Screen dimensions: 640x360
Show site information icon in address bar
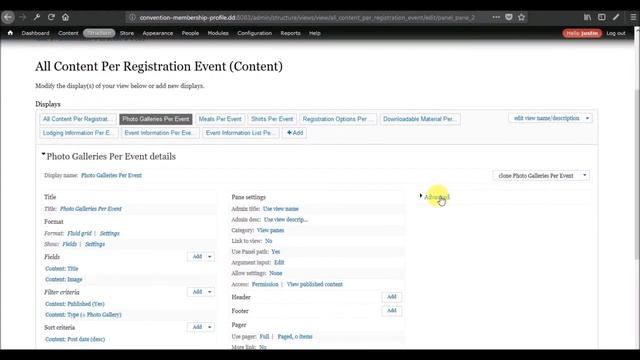tap(132, 18)
